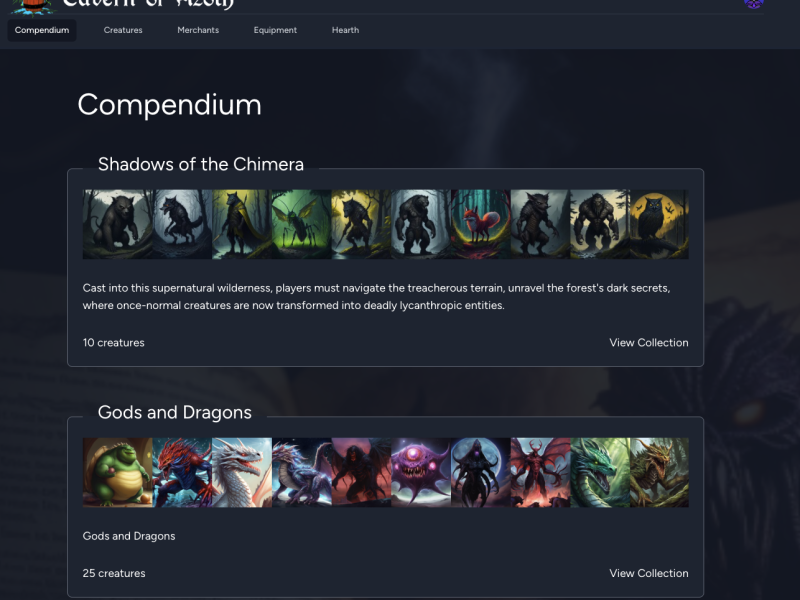Switch to the Compendium tab
Viewport: 800px width, 600px height.
click(x=42, y=30)
